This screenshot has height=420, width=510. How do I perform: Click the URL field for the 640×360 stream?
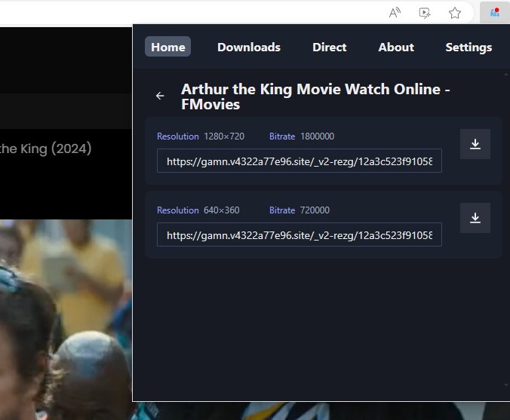pos(300,235)
